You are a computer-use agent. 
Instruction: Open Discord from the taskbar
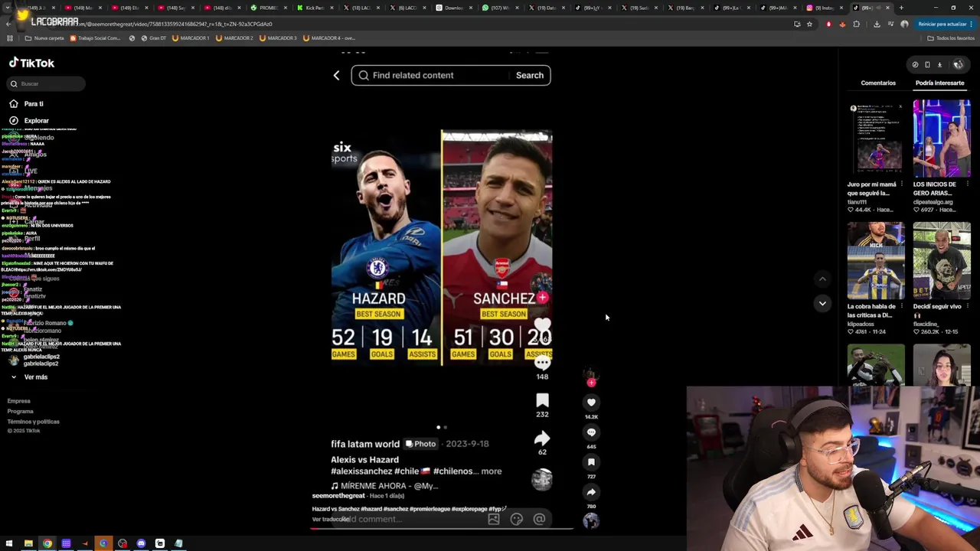[x=141, y=544]
